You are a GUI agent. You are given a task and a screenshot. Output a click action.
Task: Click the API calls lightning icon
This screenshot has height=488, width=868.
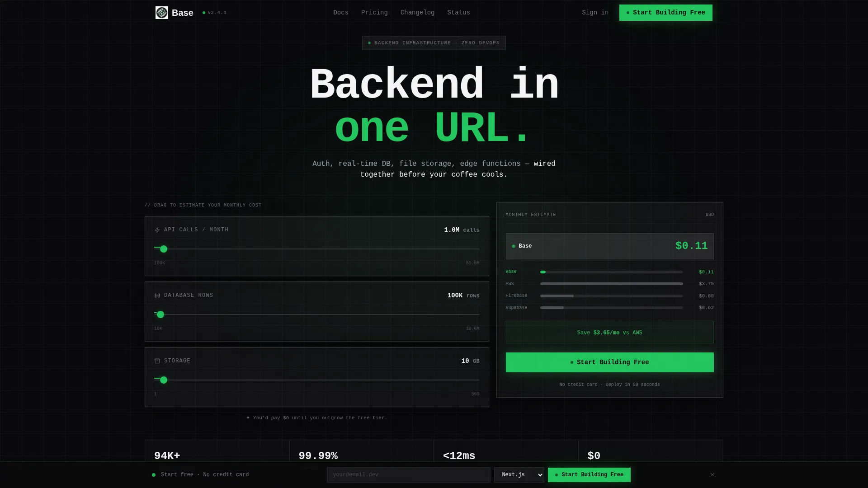[x=157, y=230]
